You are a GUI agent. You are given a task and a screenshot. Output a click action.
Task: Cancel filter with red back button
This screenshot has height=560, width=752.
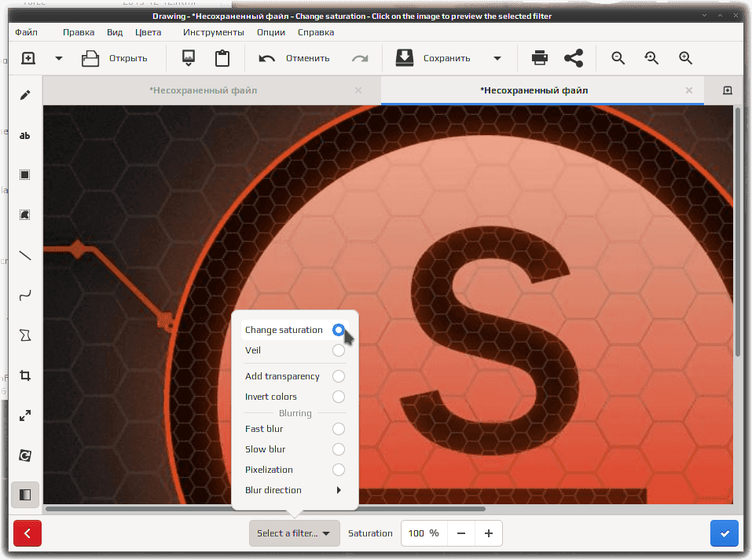tap(28, 533)
